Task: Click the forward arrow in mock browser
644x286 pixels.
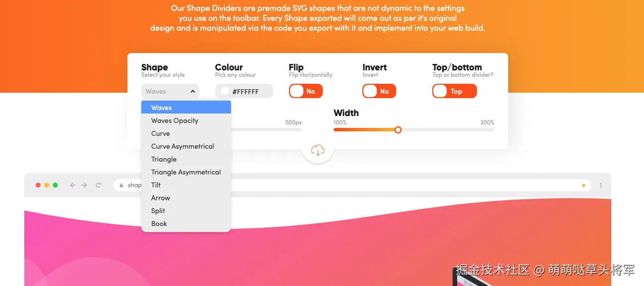Action: 84,185
